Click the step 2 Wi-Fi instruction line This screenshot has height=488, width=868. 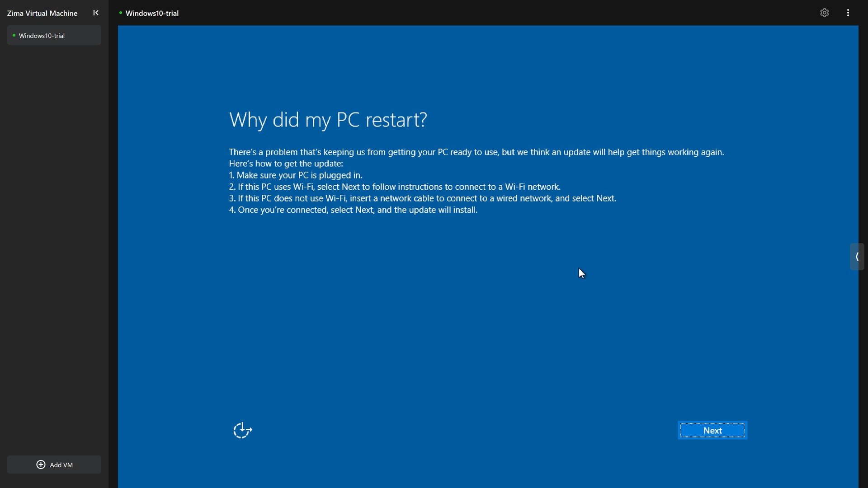395,187
